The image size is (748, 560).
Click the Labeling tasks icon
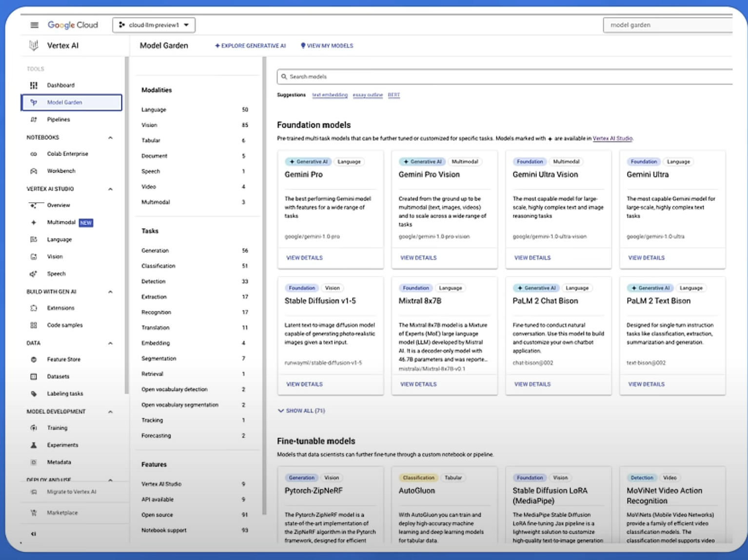tap(34, 393)
